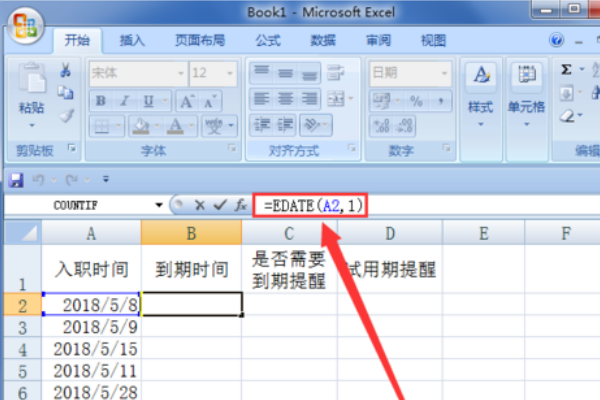600x400 pixels.
Task: Switch to the 插入 tab
Action: click(132, 40)
